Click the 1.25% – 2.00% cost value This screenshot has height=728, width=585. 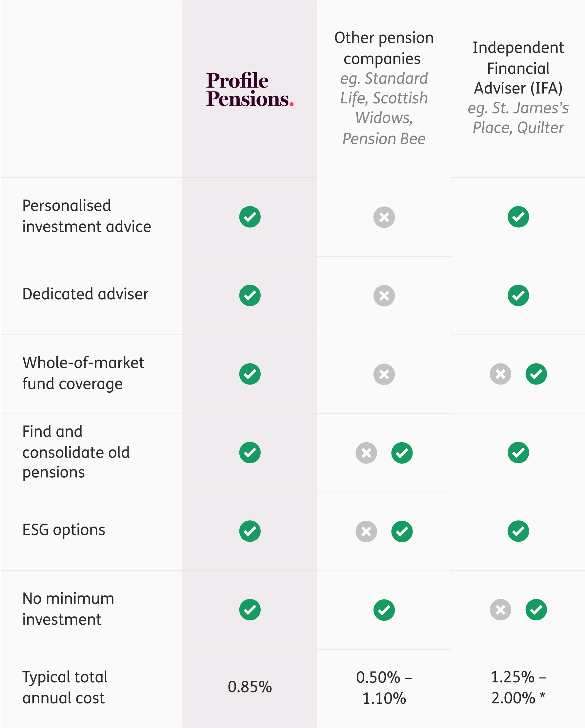(x=518, y=687)
